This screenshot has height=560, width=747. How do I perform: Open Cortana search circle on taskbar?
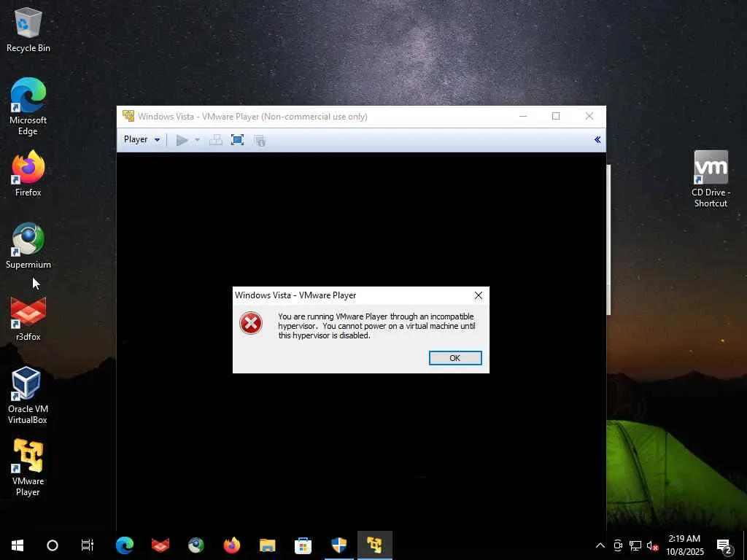(53, 545)
